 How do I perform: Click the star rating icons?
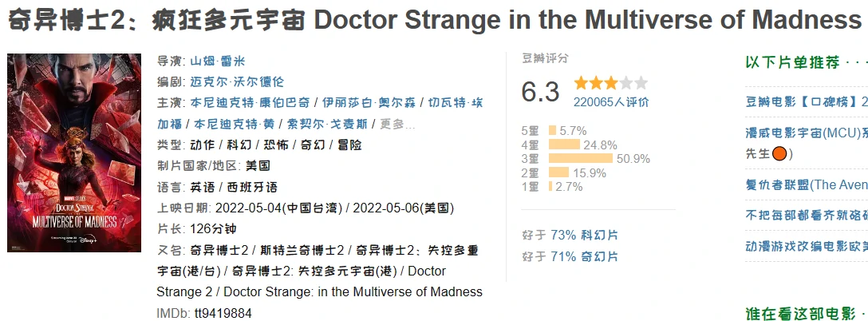(610, 83)
